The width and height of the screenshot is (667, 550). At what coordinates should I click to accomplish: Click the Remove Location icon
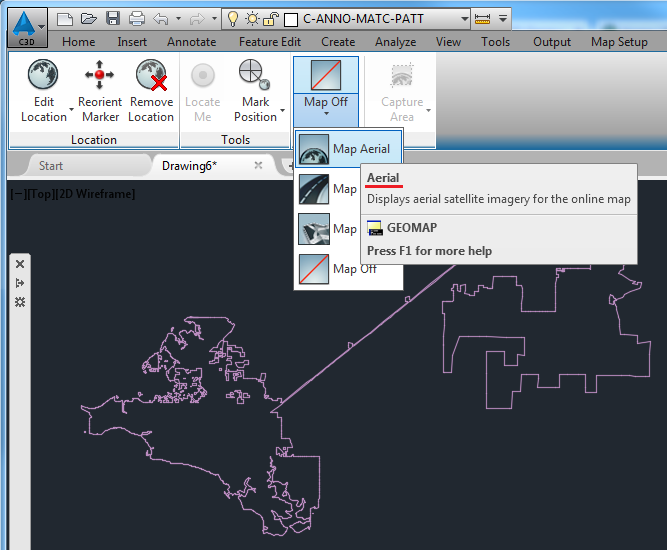pyautogui.click(x=151, y=74)
